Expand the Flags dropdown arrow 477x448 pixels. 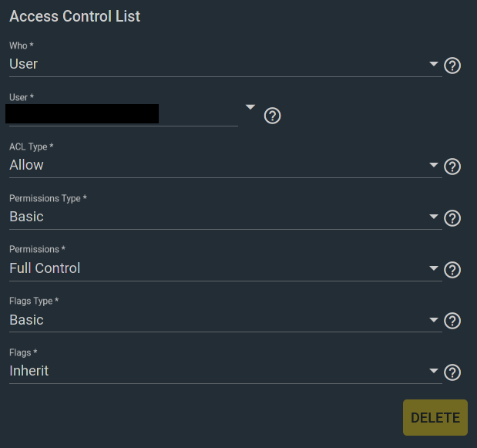click(x=434, y=371)
